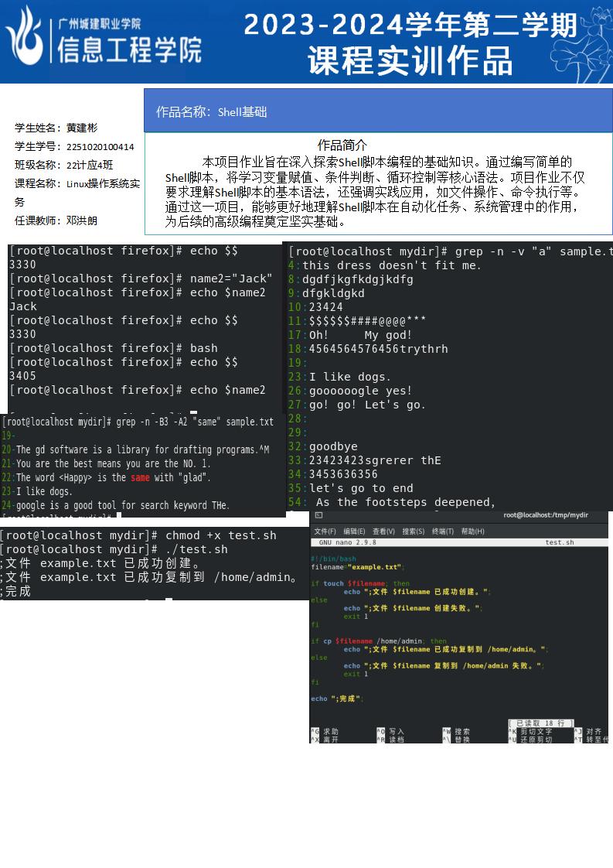The height and width of the screenshot is (868, 613).
Task: Open the 文件(F) terminal menu
Action: pos(325,531)
